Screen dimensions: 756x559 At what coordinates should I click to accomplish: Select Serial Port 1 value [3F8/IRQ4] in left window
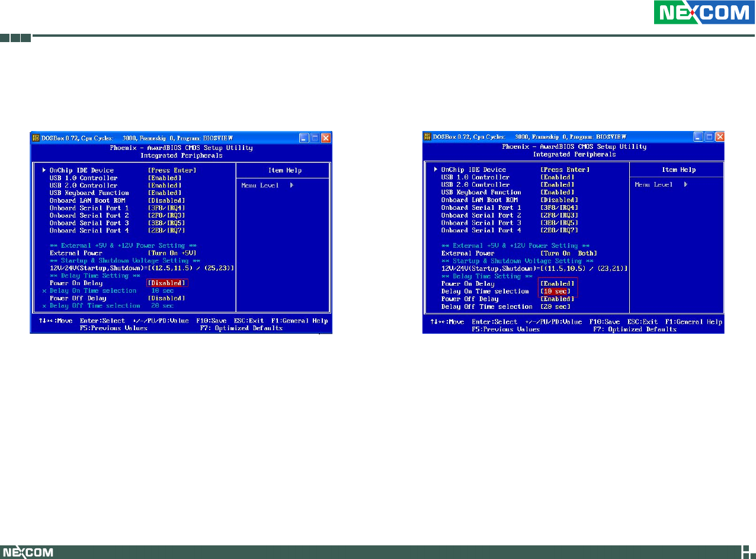(x=166, y=208)
